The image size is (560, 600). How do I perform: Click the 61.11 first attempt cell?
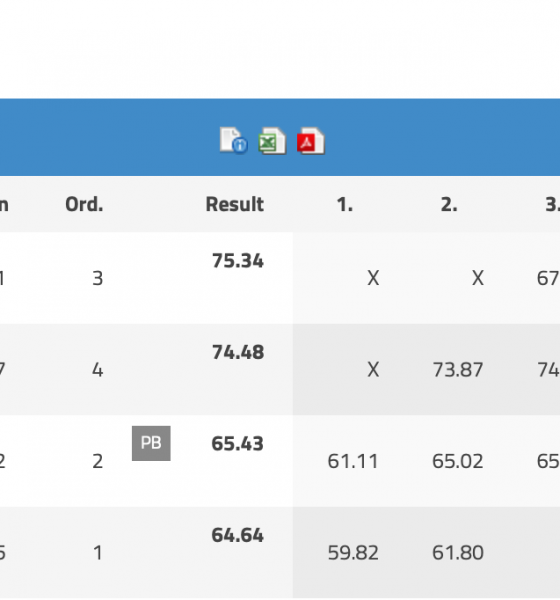(353, 461)
